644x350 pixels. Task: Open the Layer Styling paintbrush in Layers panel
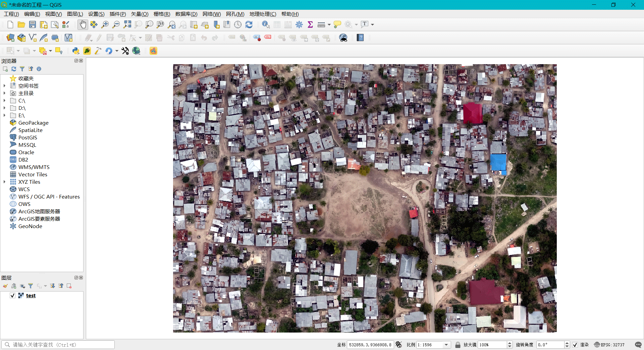pos(5,286)
